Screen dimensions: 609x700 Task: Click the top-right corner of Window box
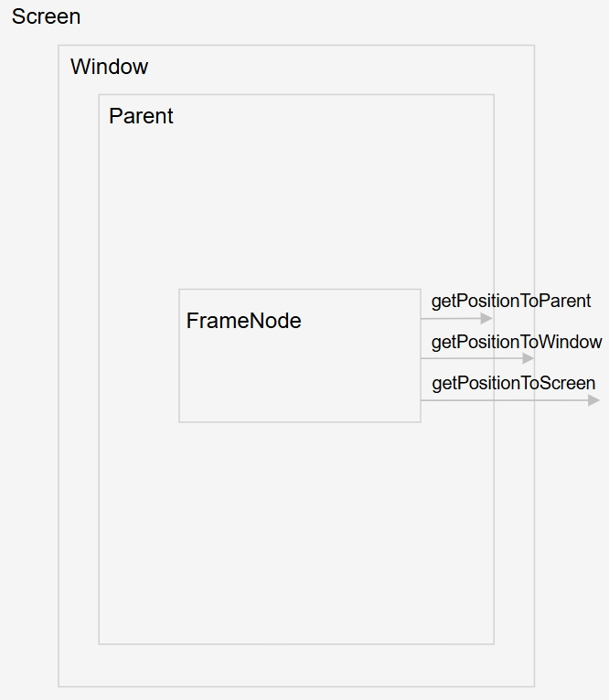(534, 46)
